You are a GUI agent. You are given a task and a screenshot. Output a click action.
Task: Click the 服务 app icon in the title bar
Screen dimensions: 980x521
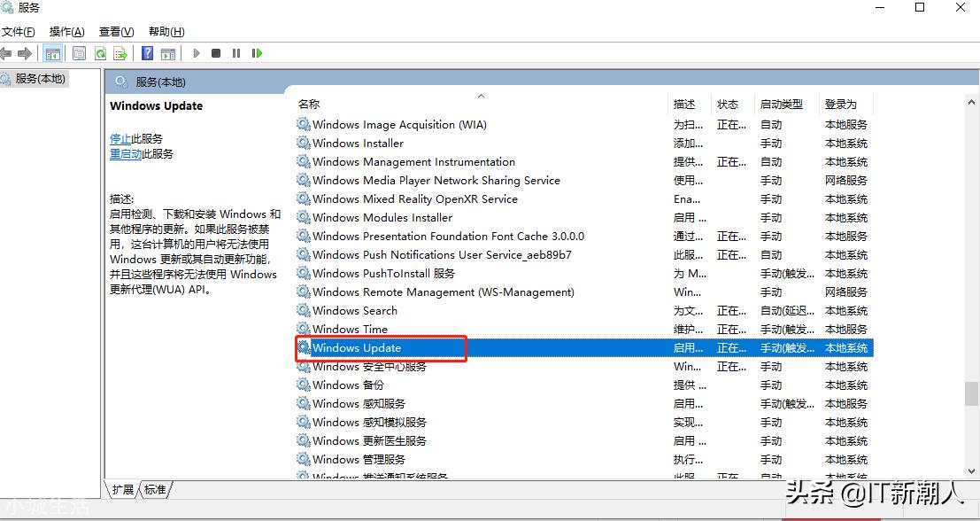[7, 8]
